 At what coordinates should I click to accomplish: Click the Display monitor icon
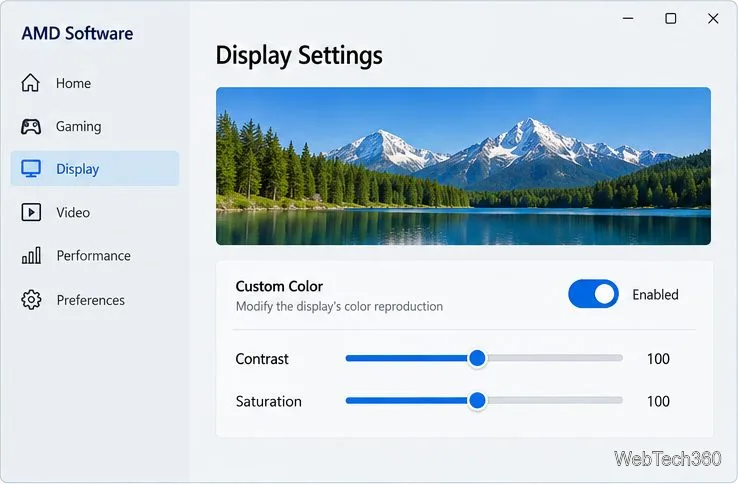click(31, 169)
